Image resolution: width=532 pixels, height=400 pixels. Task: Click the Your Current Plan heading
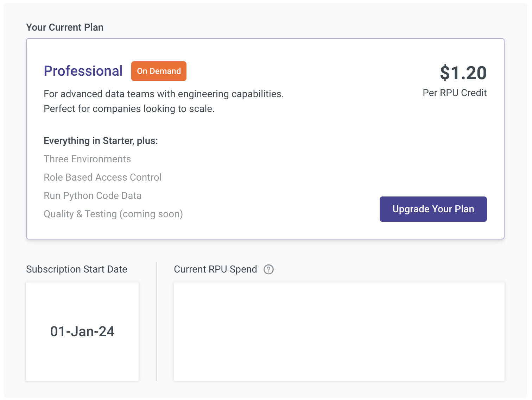(65, 27)
